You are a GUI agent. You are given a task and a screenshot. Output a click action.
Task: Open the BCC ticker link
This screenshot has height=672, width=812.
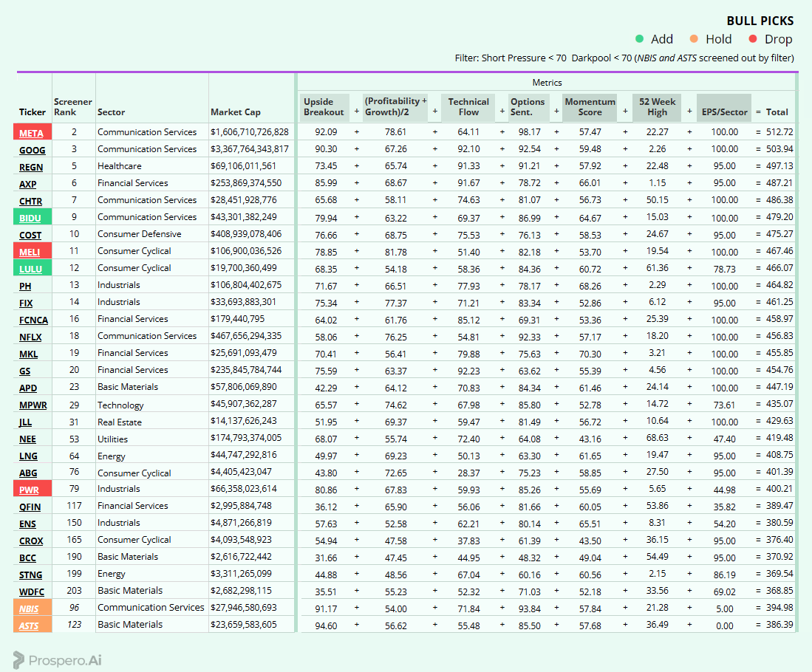pos(27,558)
